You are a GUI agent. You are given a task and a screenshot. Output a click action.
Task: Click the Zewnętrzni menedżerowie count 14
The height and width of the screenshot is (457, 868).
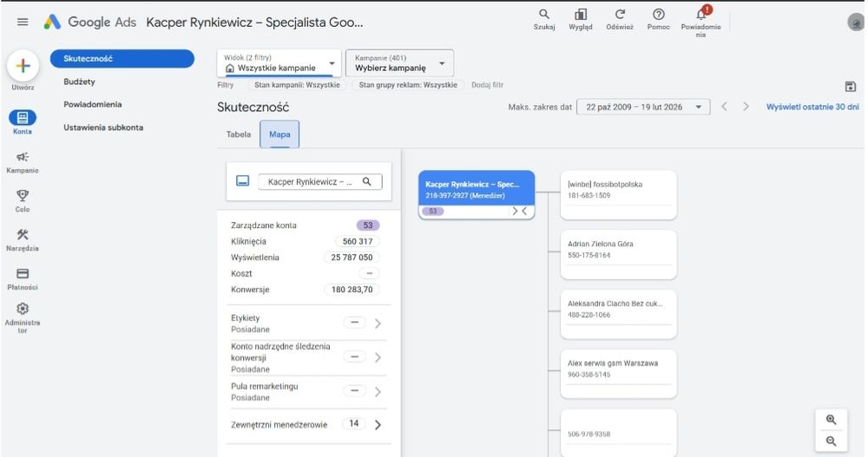click(x=354, y=423)
